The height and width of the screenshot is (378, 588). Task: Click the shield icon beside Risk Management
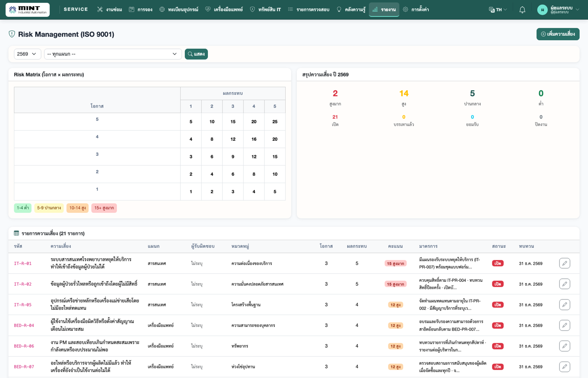point(12,34)
